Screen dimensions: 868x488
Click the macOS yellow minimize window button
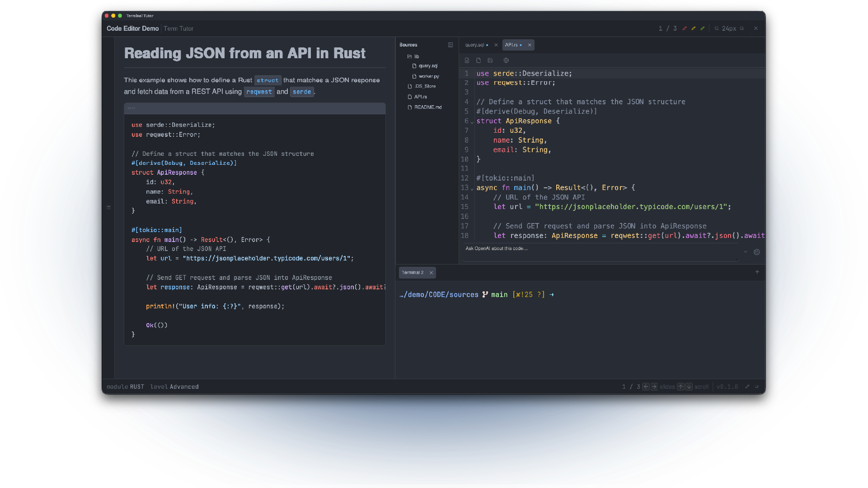[x=113, y=16]
